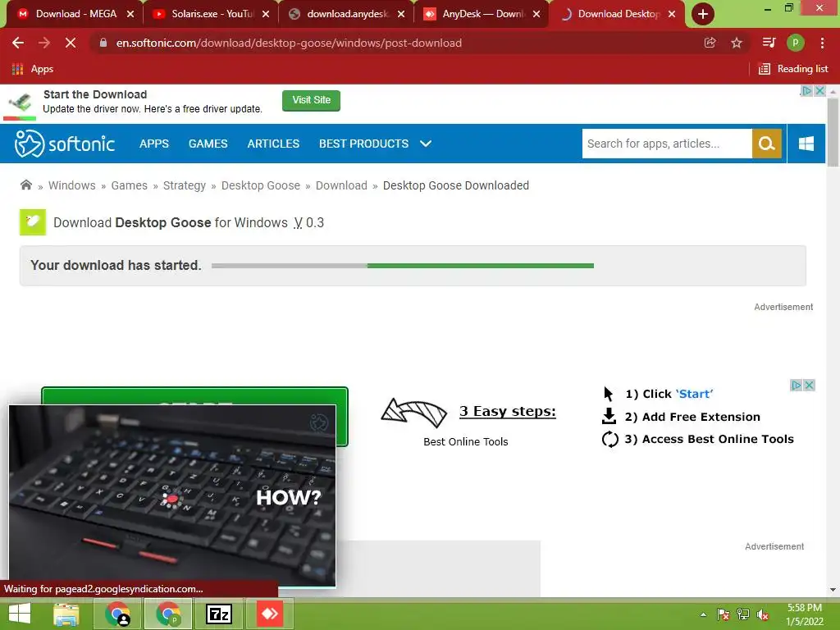This screenshot has height=630, width=840.
Task: Click the Softonic search field
Action: tap(667, 144)
